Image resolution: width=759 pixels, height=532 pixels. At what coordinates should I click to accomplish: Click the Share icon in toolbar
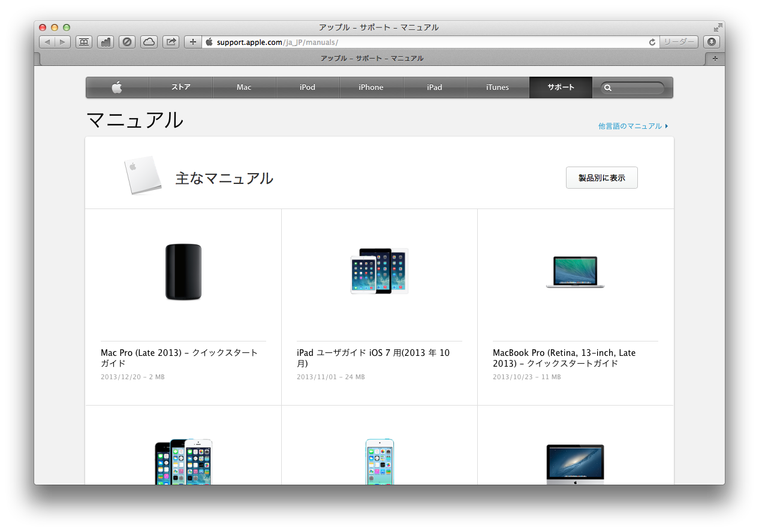(x=171, y=42)
